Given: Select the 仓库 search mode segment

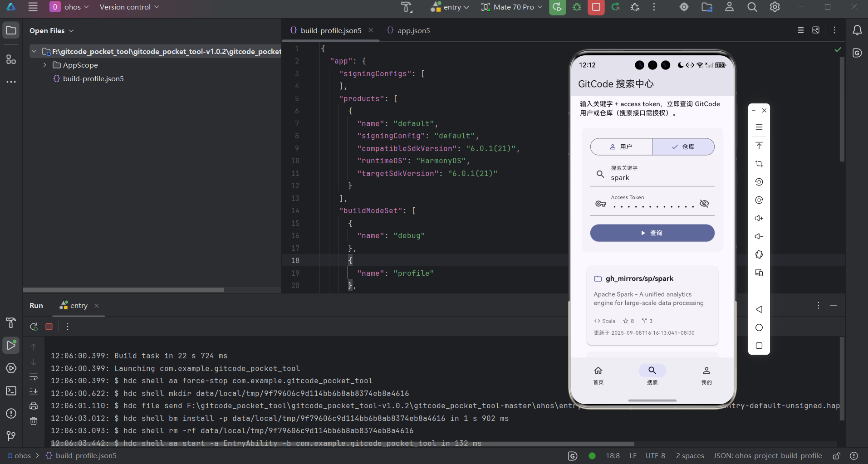Looking at the screenshot, I should [x=683, y=147].
